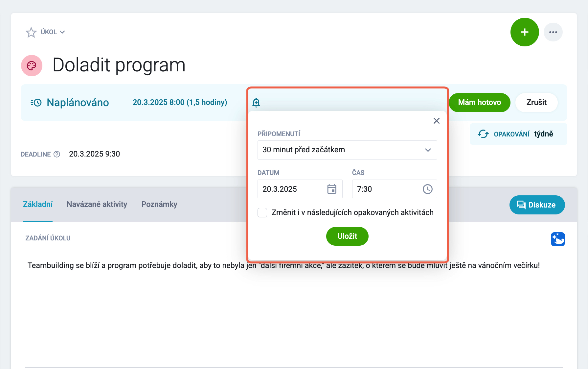588x369 pixels.
Task: Open the Opakování týdně repeat setting
Action: [518, 134]
